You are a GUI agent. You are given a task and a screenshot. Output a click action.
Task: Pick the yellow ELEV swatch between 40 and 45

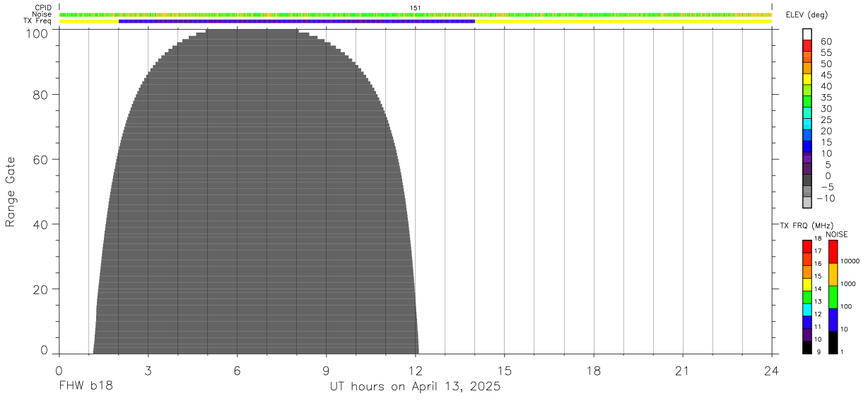807,79
